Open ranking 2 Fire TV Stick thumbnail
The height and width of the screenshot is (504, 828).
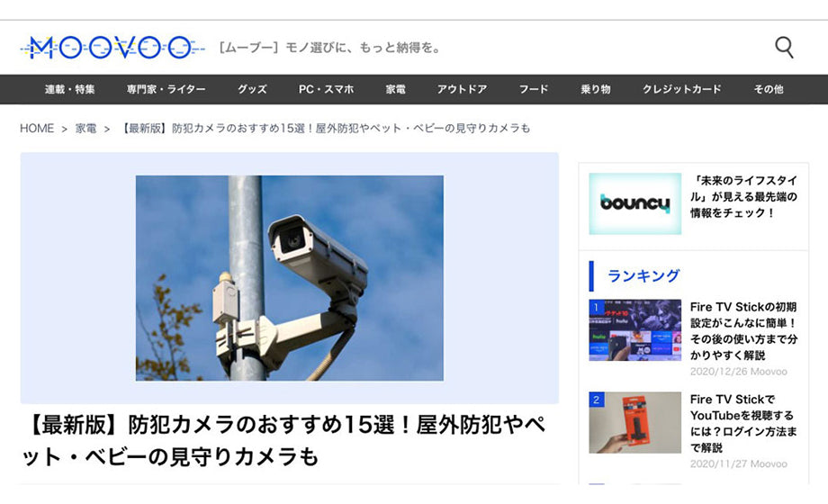(634, 423)
